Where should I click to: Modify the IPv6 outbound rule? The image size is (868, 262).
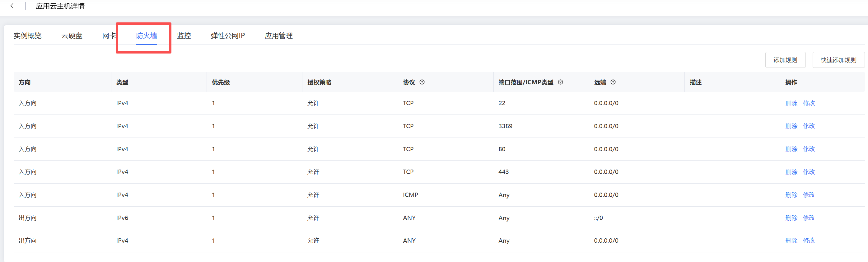[x=809, y=218]
